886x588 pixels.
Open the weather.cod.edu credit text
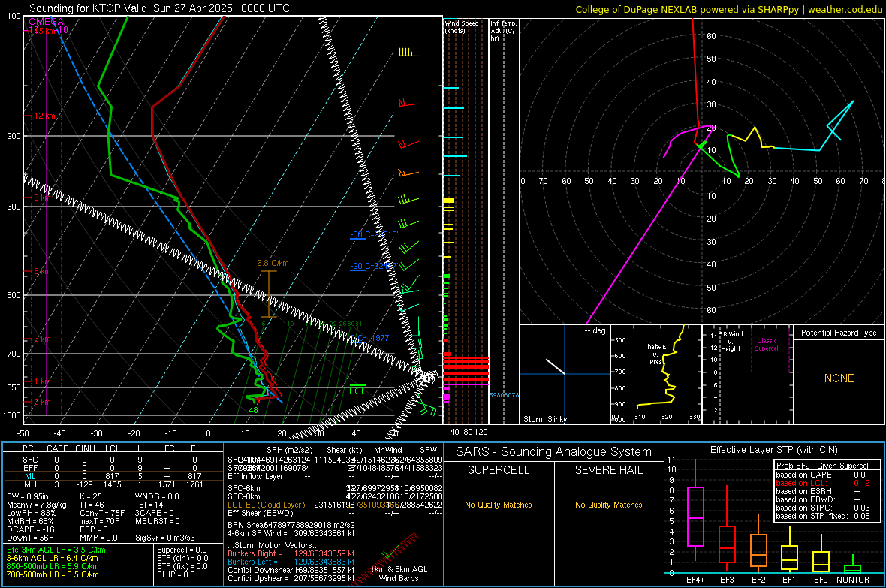(x=845, y=9)
